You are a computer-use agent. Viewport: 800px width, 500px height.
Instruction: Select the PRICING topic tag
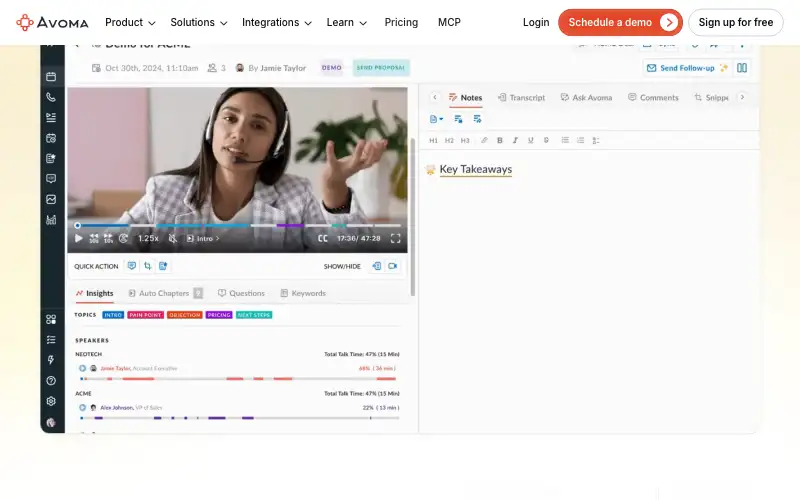point(219,315)
